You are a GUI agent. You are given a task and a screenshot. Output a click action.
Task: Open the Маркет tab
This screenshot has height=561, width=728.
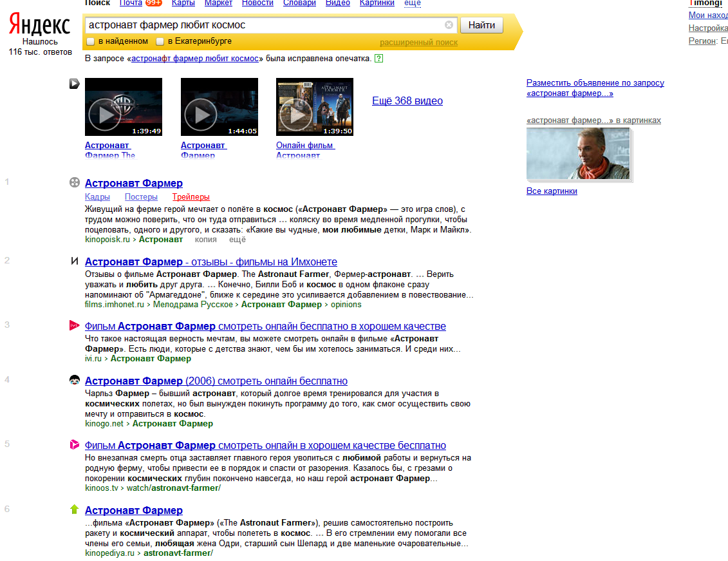(218, 3)
